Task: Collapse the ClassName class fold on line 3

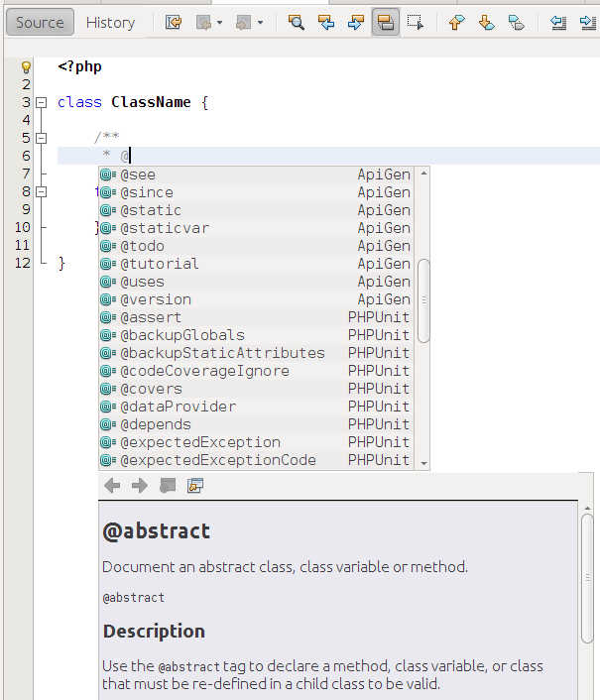Action: (41, 102)
